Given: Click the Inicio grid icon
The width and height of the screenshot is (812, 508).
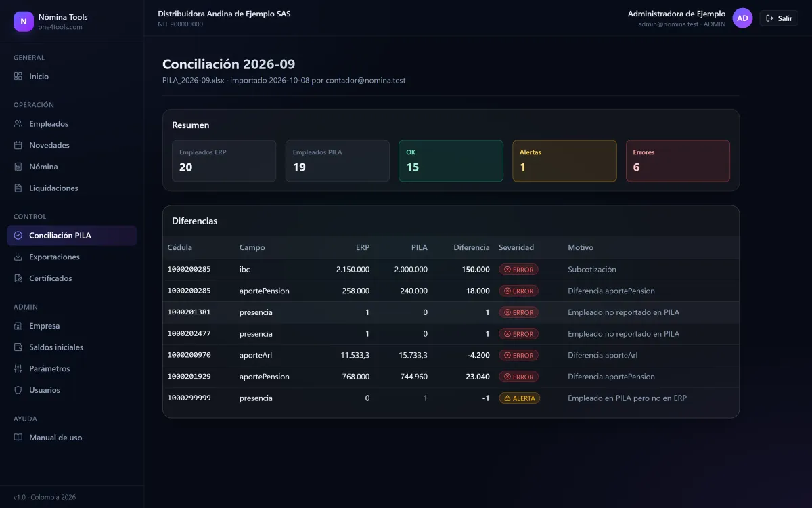Looking at the screenshot, I should click(x=18, y=77).
